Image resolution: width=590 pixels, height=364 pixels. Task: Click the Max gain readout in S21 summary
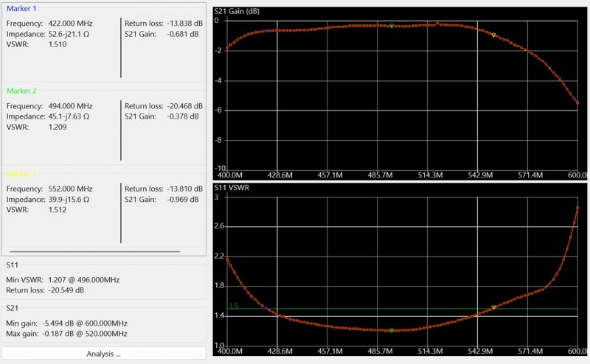(67, 334)
